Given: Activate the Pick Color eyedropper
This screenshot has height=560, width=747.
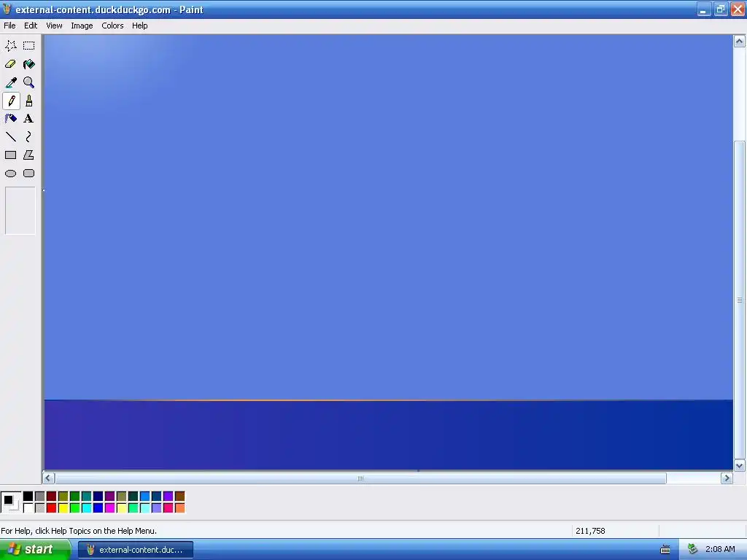Looking at the screenshot, I should [11, 82].
